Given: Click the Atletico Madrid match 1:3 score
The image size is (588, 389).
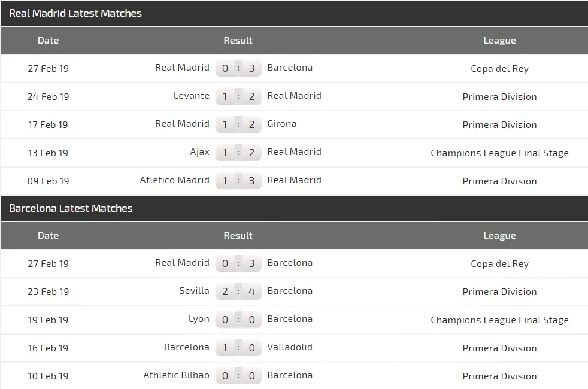Looking at the screenshot, I should pyautogui.click(x=238, y=181).
